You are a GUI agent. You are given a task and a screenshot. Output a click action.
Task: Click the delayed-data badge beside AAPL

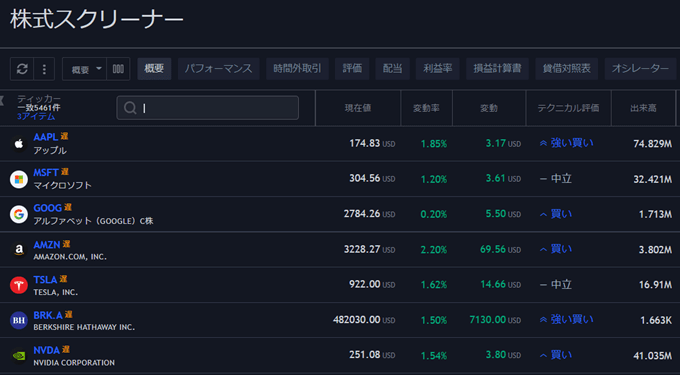point(64,136)
